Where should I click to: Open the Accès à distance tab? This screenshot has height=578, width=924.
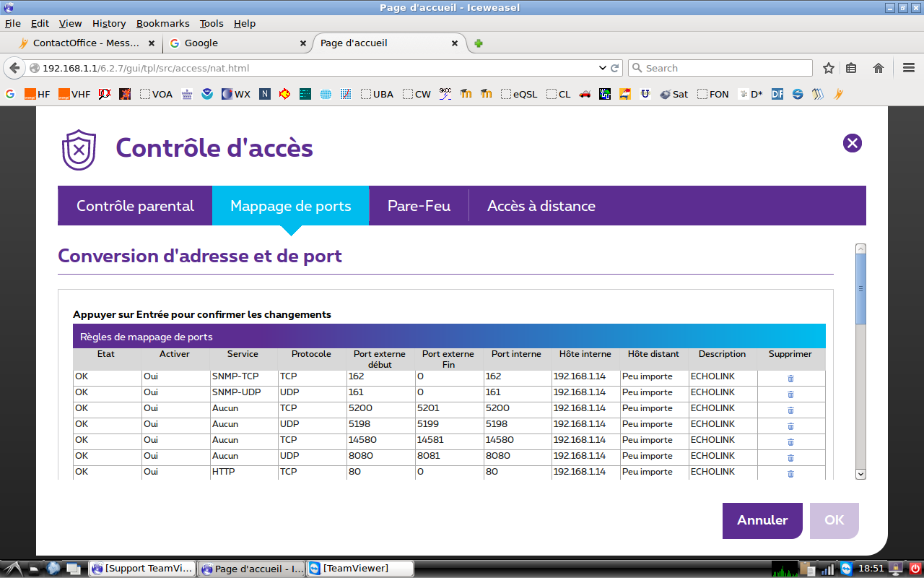pos(541,206)
